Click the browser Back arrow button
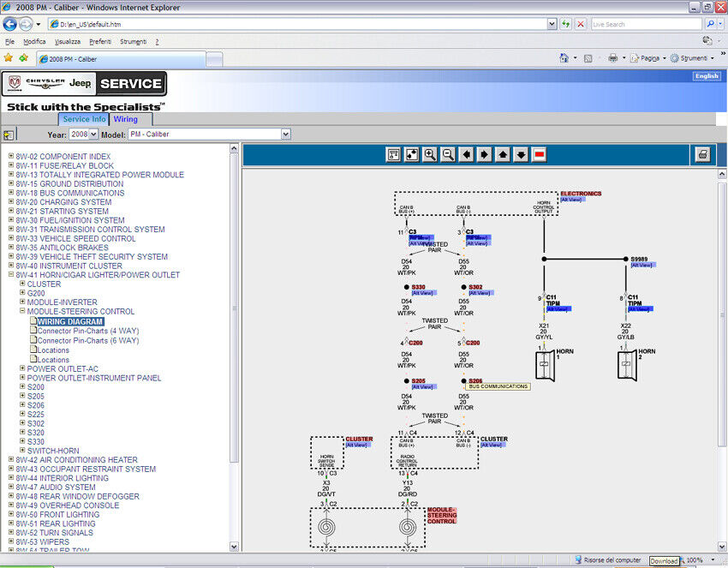The width and height of the screenshot is (728, 568). coord(11,24)
